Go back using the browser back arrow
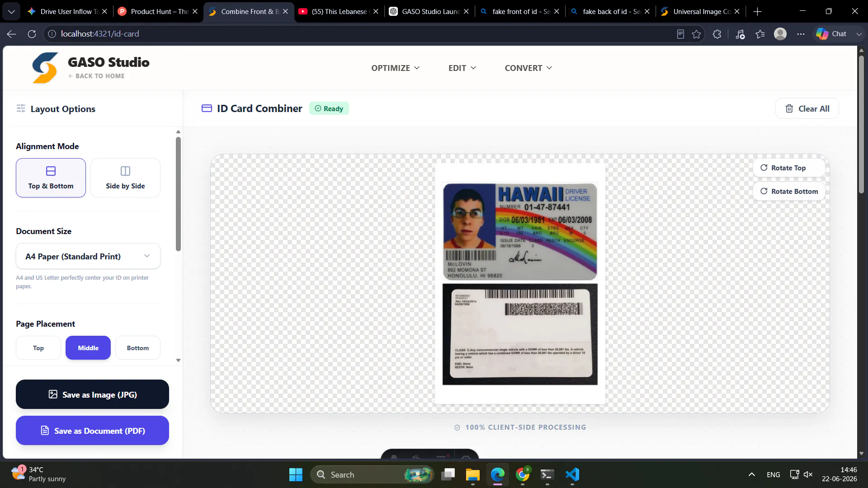This screenshot has height=488, width=868. click(12, 34)
